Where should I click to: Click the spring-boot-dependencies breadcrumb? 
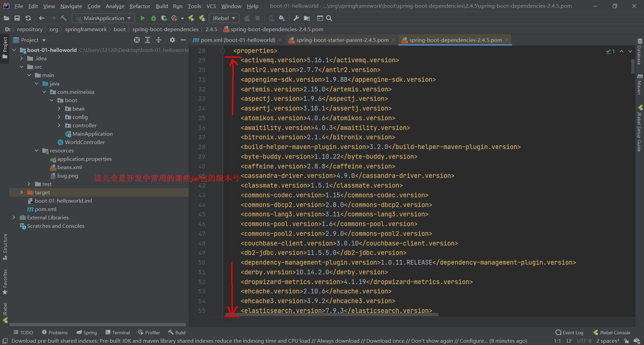click(165, 29)
